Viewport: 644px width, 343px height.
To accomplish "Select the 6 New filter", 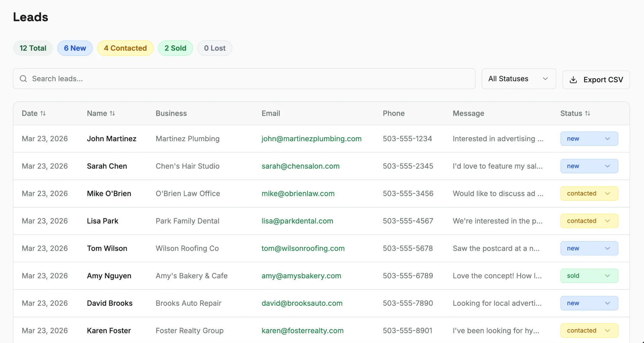I will point(75,48).
